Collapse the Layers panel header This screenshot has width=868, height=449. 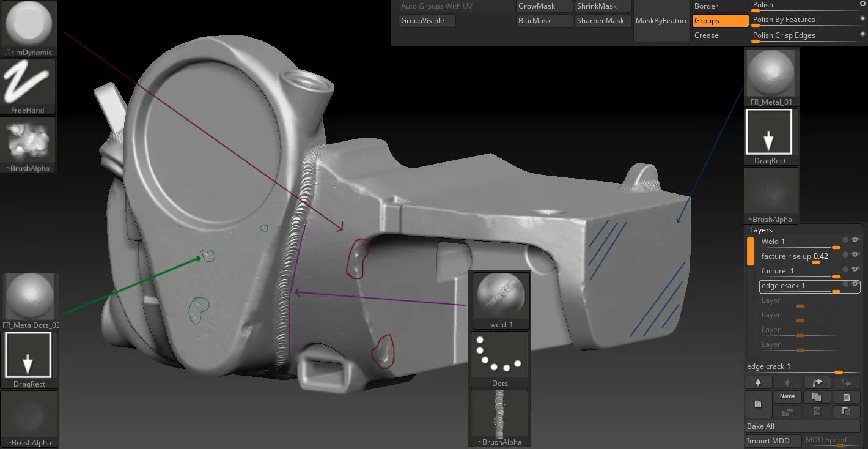pos(761,230)
